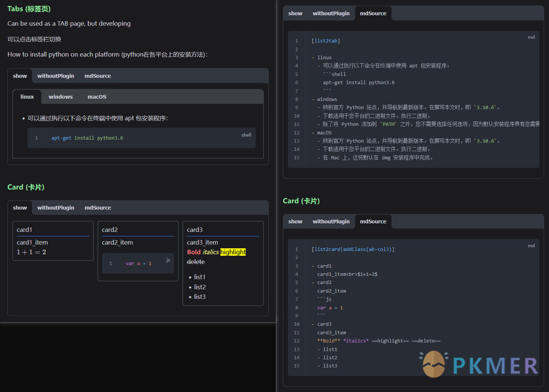Click 'md' label on lower-right code block

coord(531,246)
